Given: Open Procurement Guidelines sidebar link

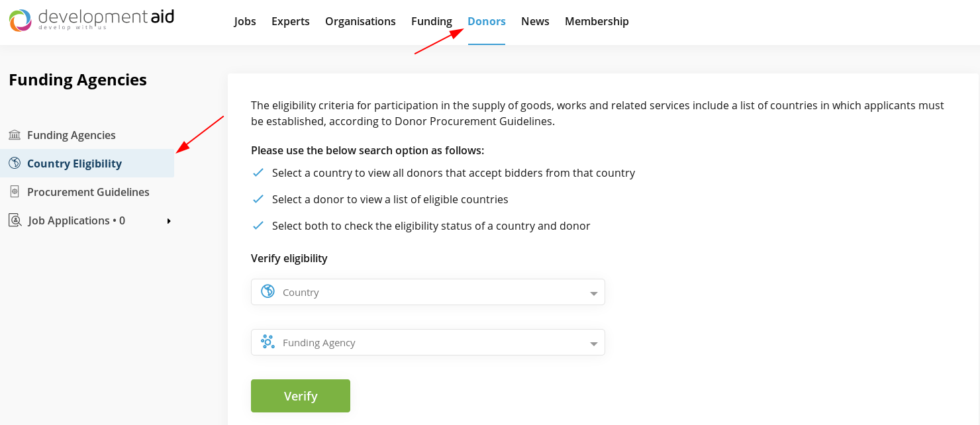Looking at the screenshot, I should [x=88, y=192].
